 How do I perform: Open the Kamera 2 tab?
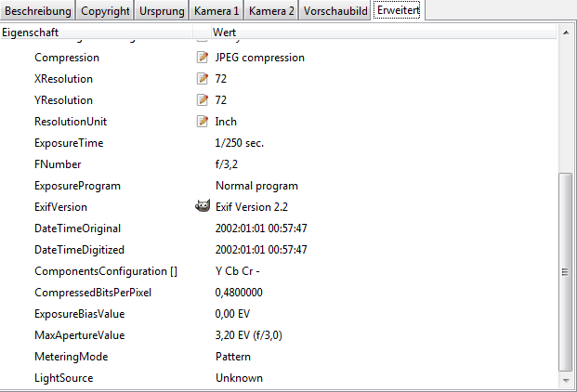coord(271,10)
